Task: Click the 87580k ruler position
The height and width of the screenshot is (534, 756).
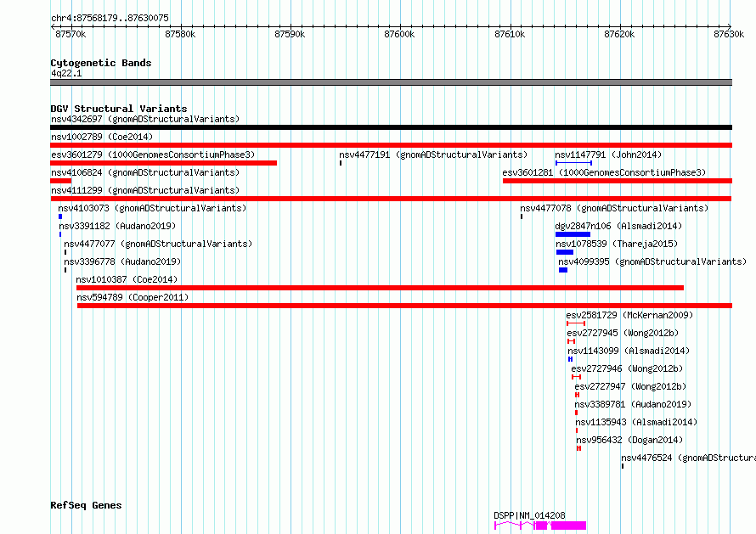Action: pyautogui.click(x=180, y=34)
